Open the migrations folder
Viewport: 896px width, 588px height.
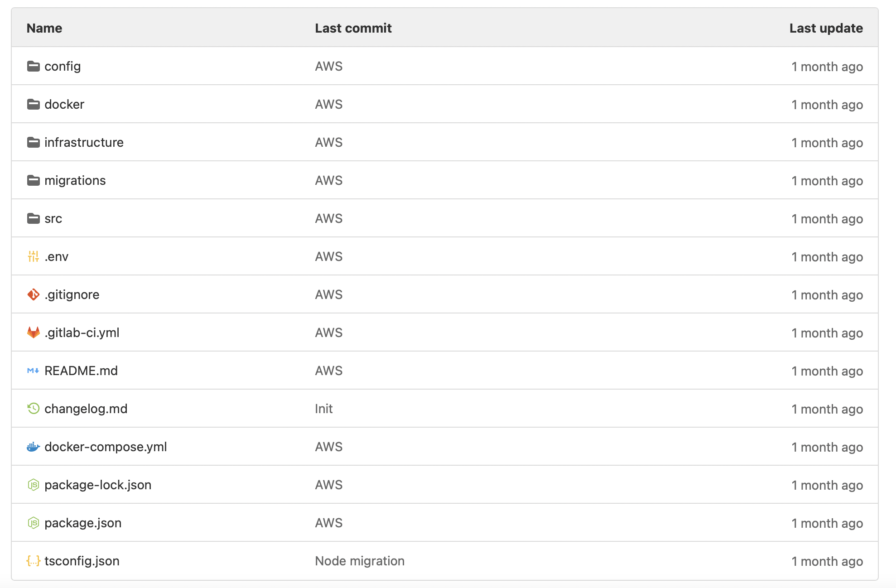point(75,180)
